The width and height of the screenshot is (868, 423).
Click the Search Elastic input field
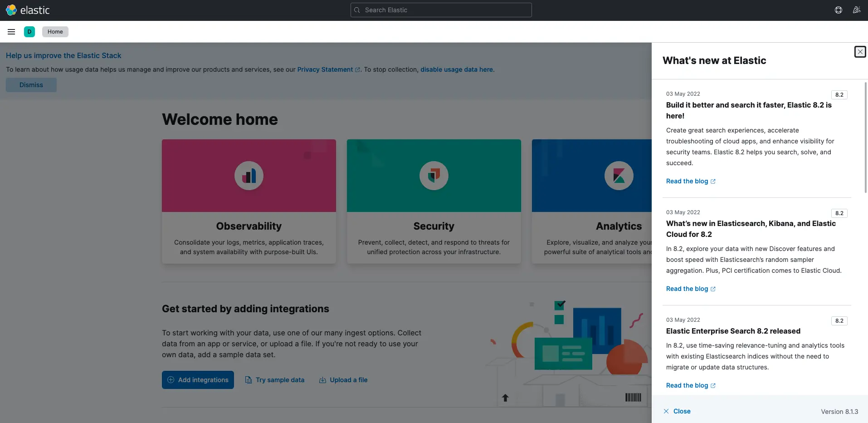pos(440,10)
